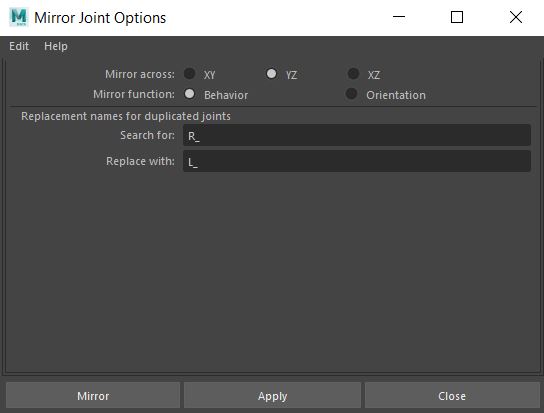This screenshot has height=413, width=544.
Task: Close the window with the X icon
Action: pos(516,17)
